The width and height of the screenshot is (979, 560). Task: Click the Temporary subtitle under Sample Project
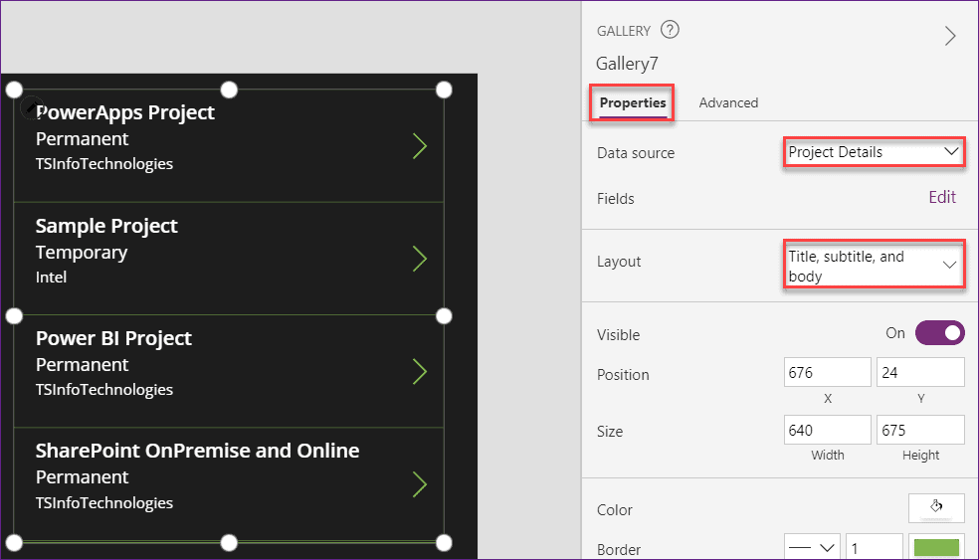click(x=82, y=253)
